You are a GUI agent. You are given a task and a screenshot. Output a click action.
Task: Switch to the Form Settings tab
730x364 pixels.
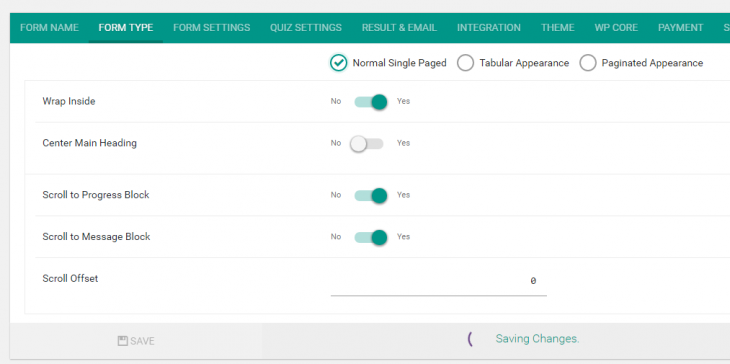point(211,28)
